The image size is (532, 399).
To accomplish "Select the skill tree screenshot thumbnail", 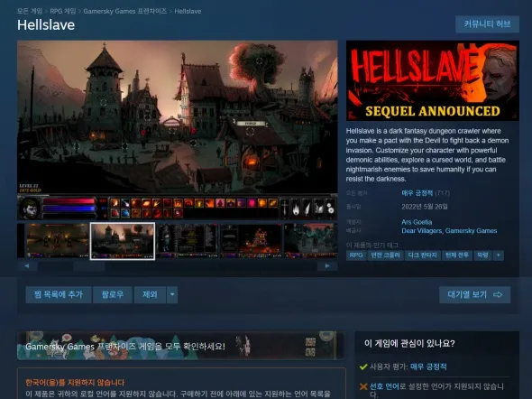I will coord(251,241).
